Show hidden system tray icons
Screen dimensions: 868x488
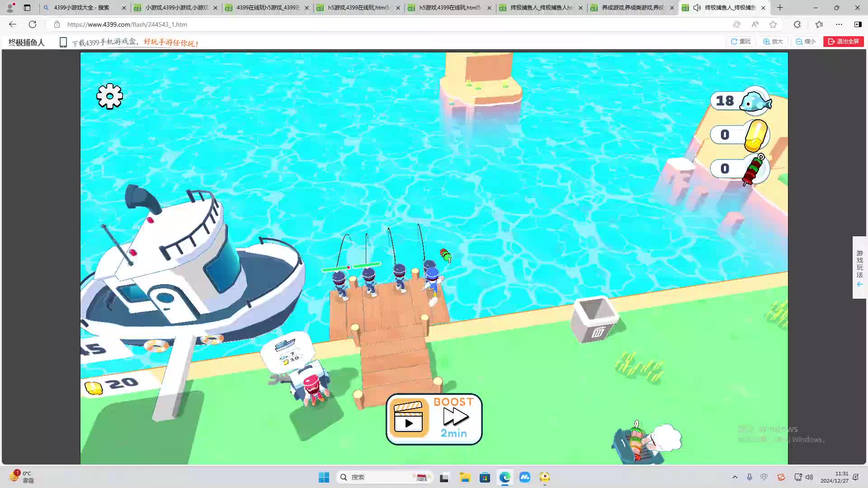pyautogui.click(x=735, y=477)
